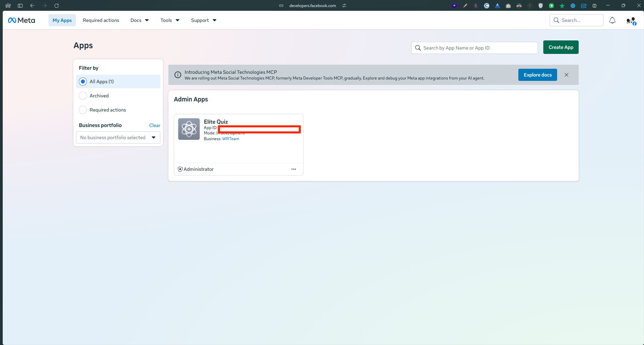644x345 pixels.
Task: Open the masked face with goggles extension
Action: 519,6
